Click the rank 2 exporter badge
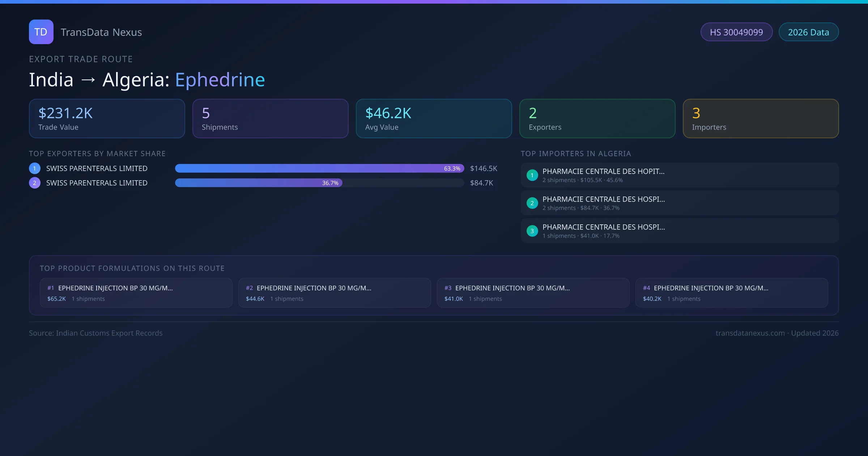This screenshot has height=456, width=868. point(34,183)
